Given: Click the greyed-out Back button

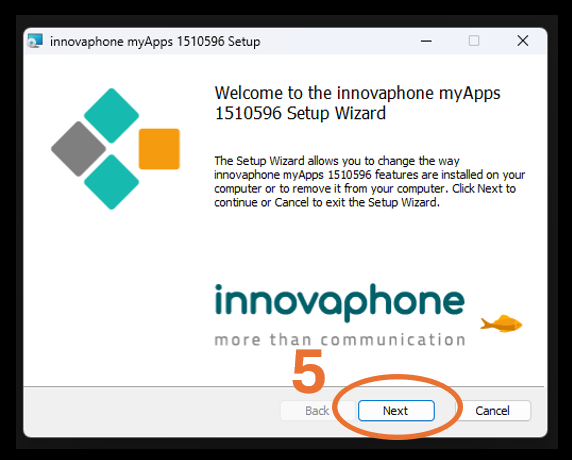Looking at the screenshot, I should 317,411.
